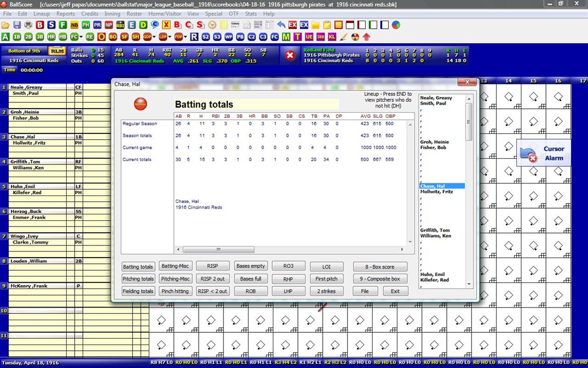
Task: Click the yellow M icon
Action: point(286,37)
